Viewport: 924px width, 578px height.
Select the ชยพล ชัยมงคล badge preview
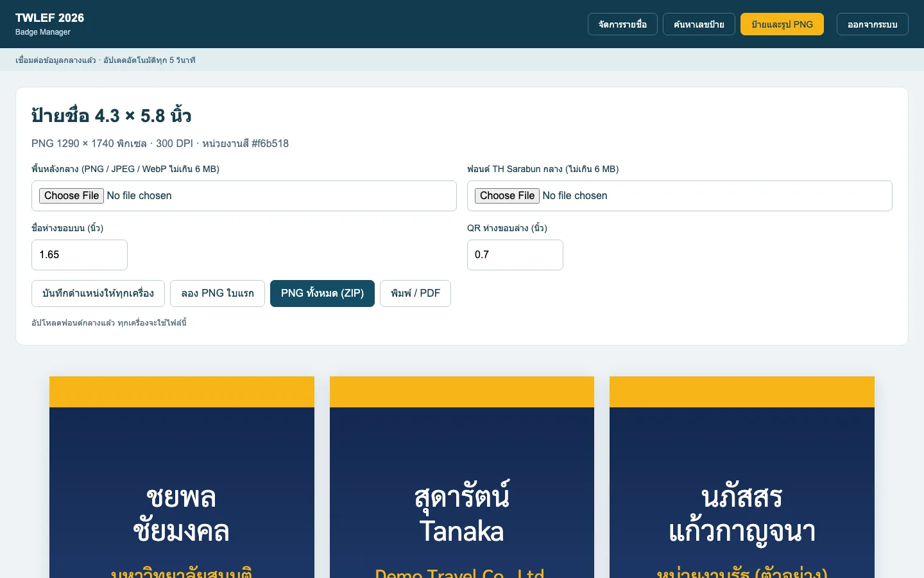pyautogui.click(x=182, y=477)
